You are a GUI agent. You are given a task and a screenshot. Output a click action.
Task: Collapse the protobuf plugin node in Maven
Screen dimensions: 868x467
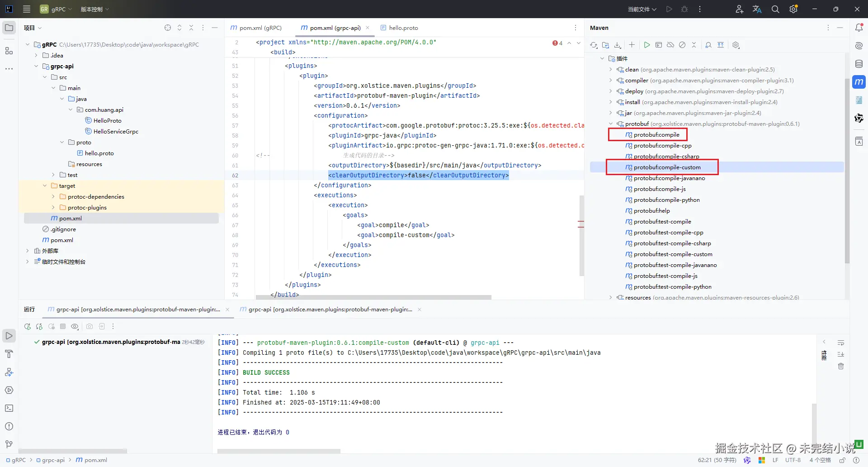[611, 124]
